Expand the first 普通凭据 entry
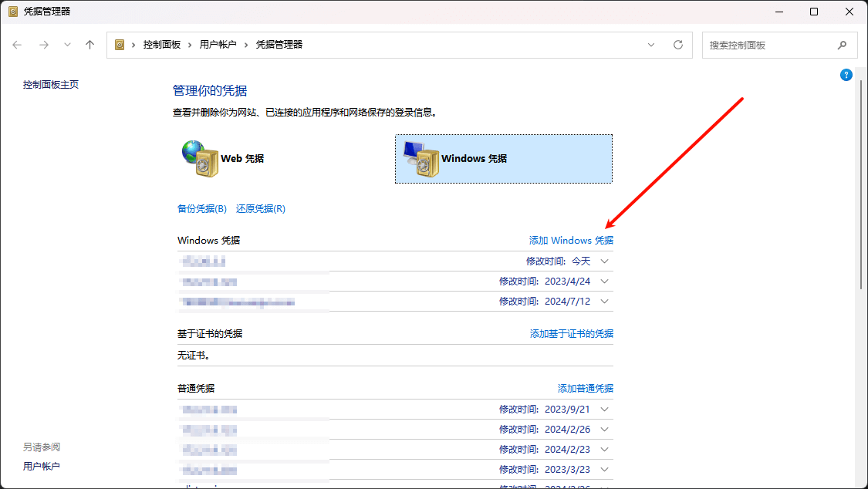Screen dimensions: 868x489 [x=604, y=409]
